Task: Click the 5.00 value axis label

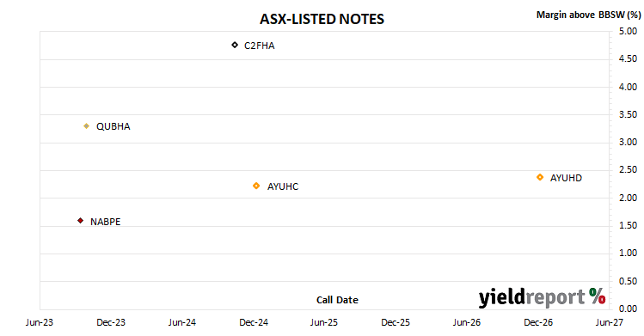Action: point(628,31)
